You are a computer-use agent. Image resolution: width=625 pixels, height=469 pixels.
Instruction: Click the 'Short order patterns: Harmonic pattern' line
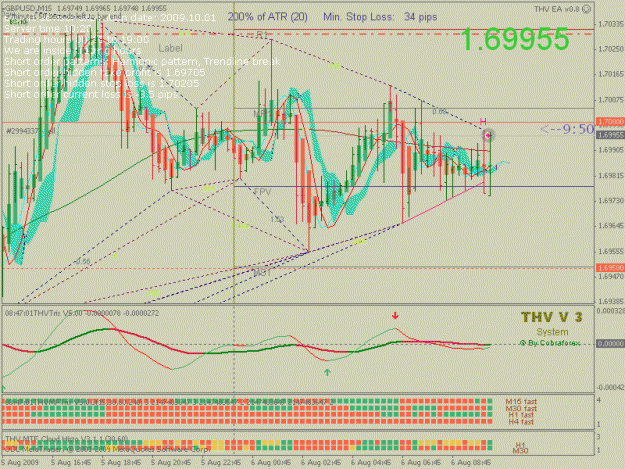(x=142, y=62)
